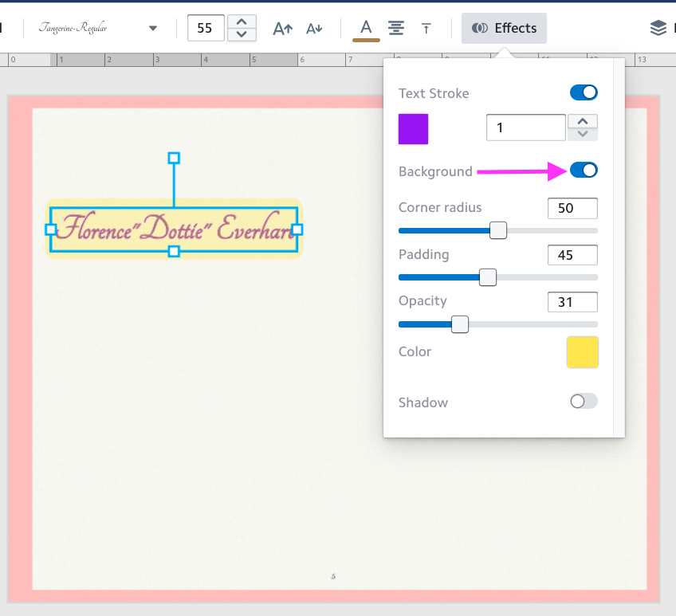Click the text alignment icon
Screen dimensions: 676x616
pyautogui.click(x=396, y=28)
